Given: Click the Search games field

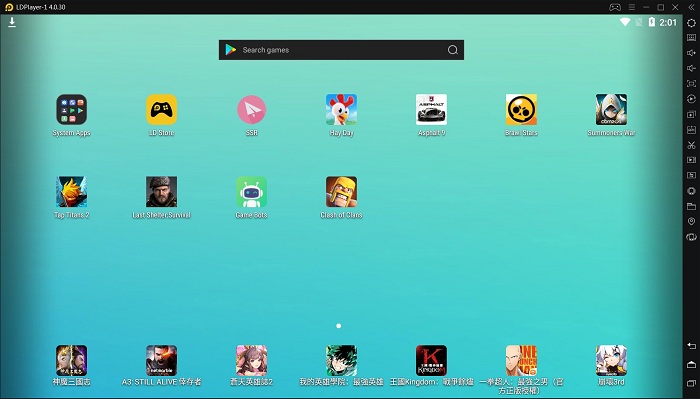Looking at the screenshot, I should (342, 50).
